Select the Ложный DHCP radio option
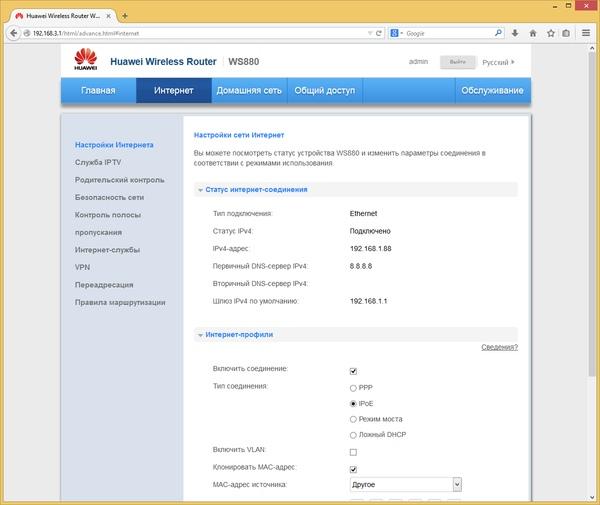The height and width of the screenshot is (505, 600). [x=353, y=435]
